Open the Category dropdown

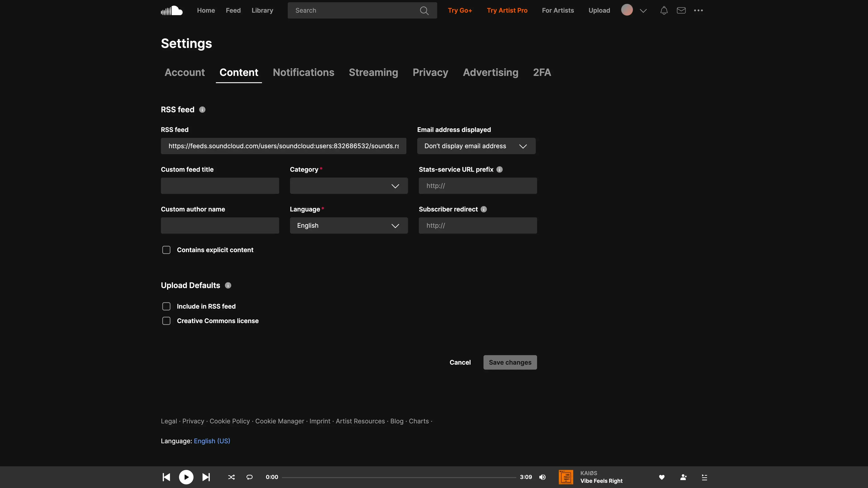(348, 186)
